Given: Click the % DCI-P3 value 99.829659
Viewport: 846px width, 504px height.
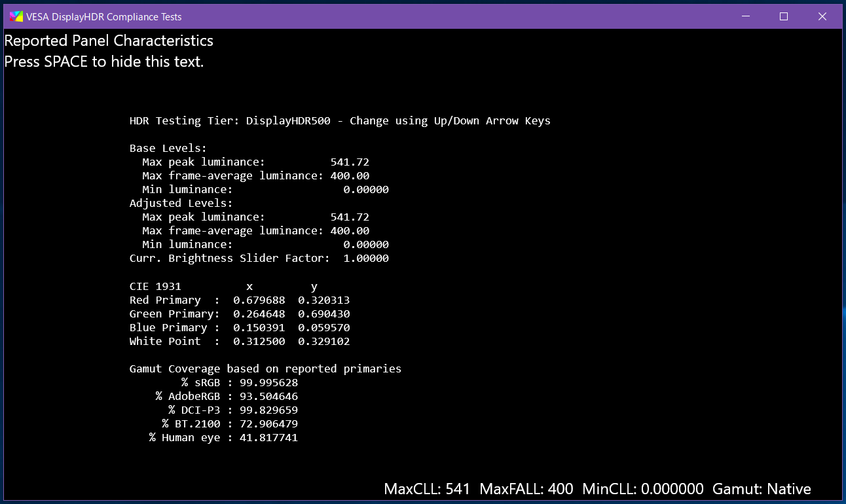Looking at the screenshot, I should (x=268, y=410).
